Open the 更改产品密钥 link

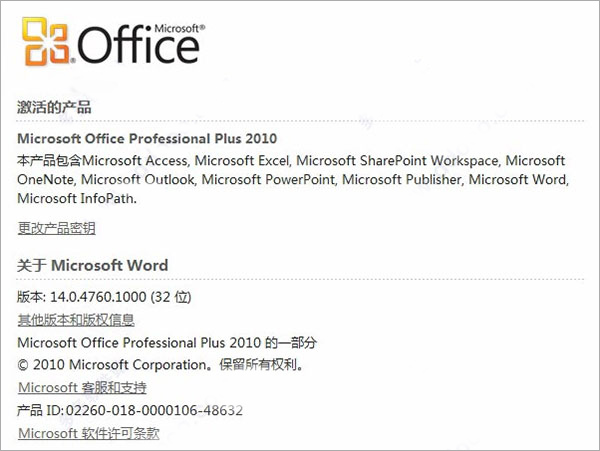pyautogui.click(x=57, y=228)
